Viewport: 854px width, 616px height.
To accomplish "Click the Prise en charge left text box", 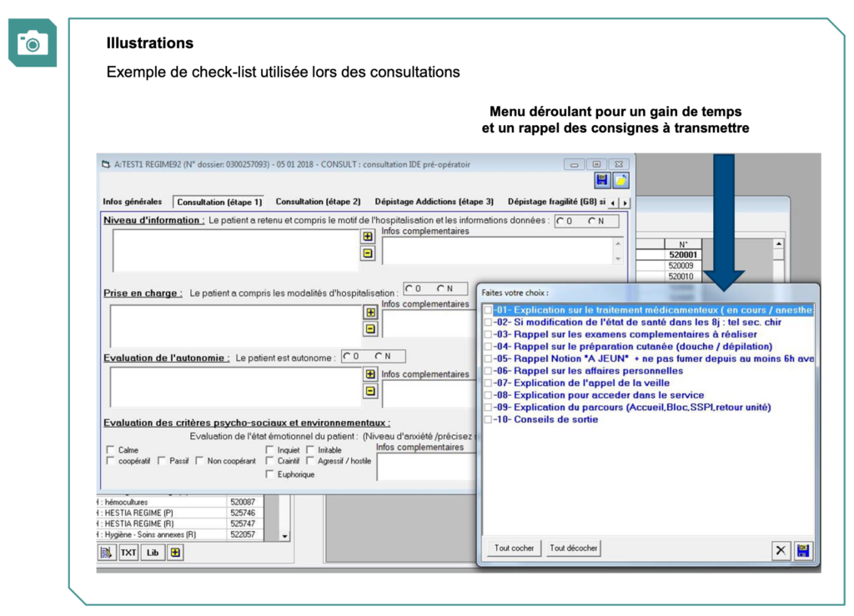I will coord(235,325).
